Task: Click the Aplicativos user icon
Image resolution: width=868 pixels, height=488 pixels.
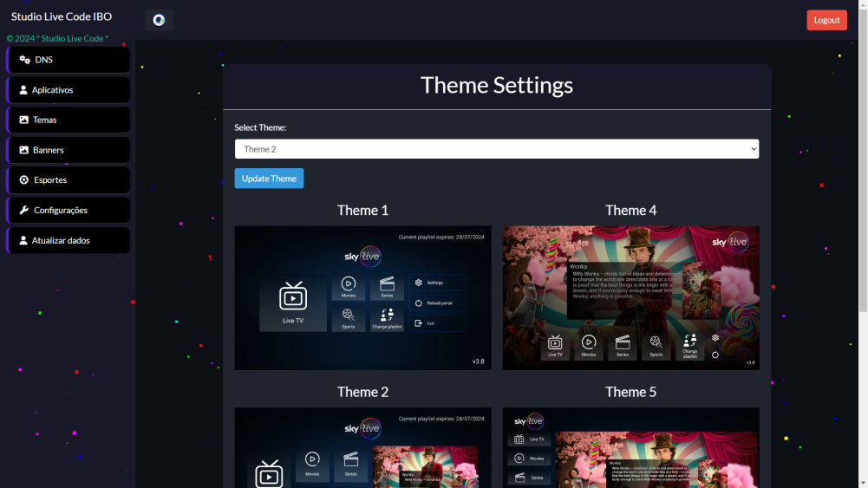Action: point(23,90)
